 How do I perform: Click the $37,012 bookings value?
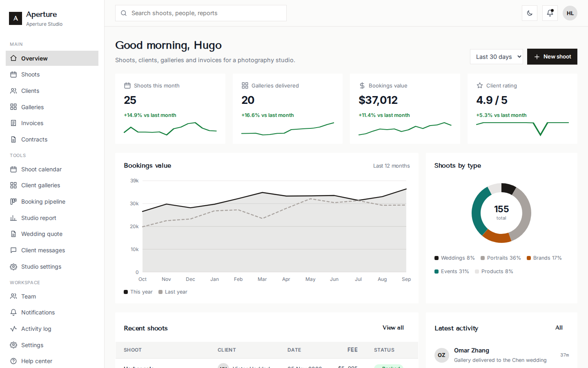[x=378, y=100]
